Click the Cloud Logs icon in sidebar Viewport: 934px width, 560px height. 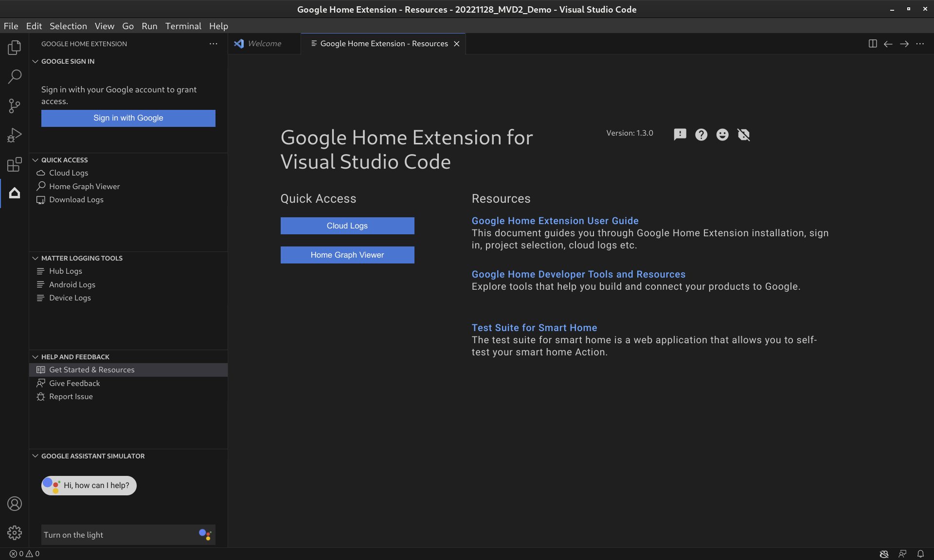[41, 173]
